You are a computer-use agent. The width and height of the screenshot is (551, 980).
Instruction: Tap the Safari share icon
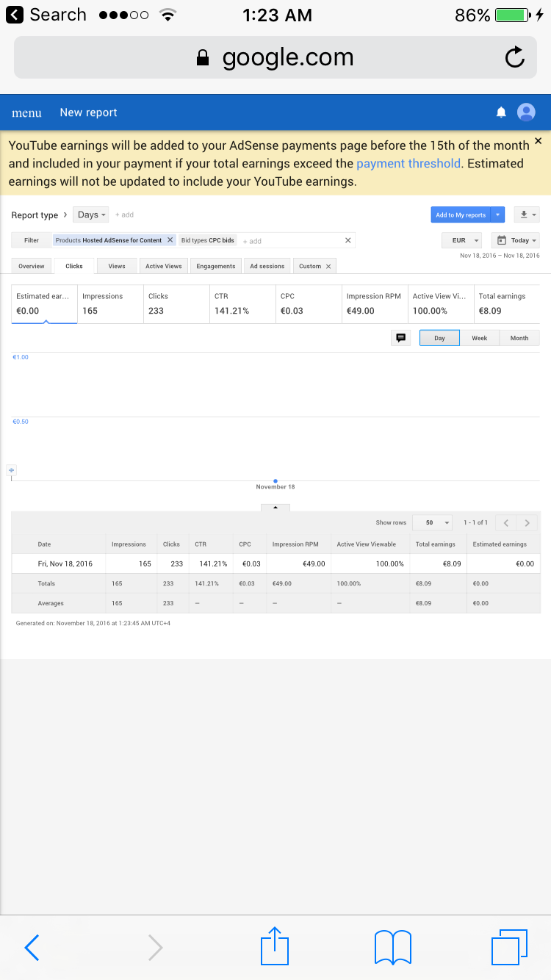pos(275,946)
